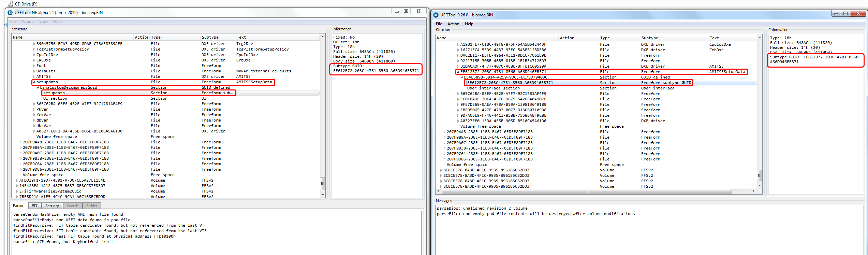This screenshot has width=868, height=255.
Task: Expand the CRBDxe file node
Action: tap(34, 60)
